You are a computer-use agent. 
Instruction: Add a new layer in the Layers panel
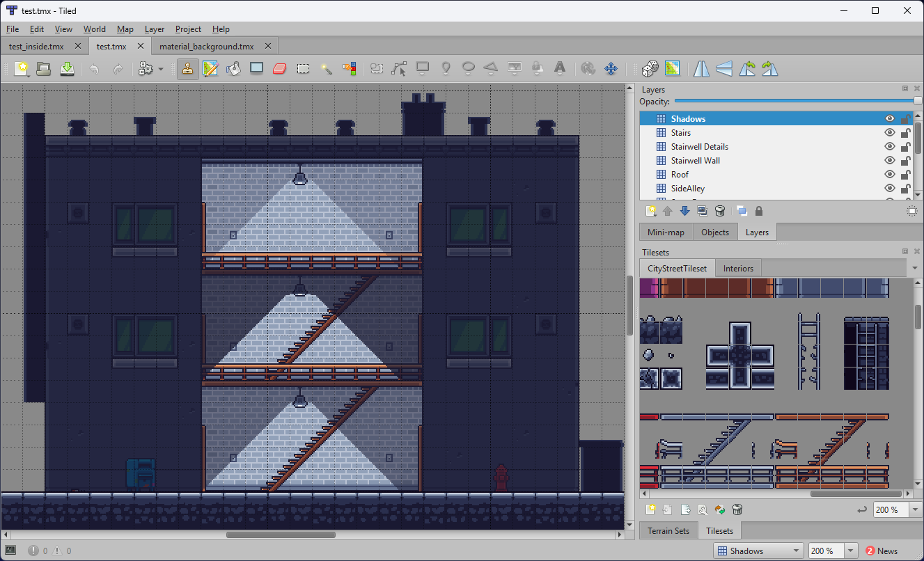pos(651,210)
